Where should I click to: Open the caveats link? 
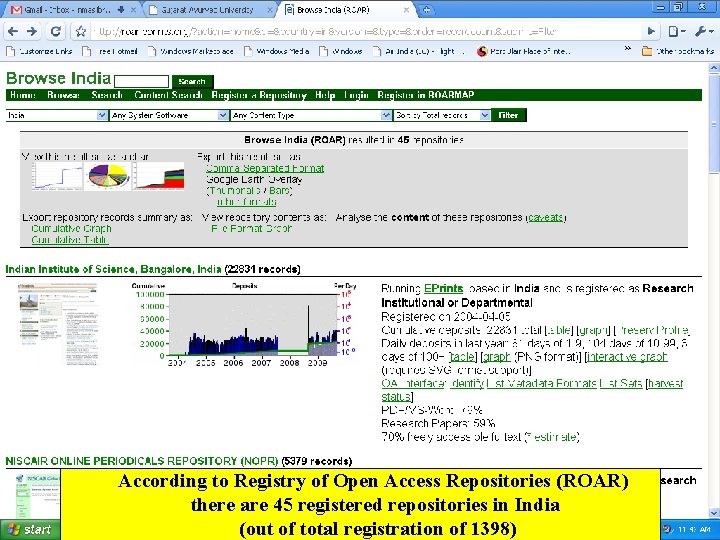click(x=546, y=217)
